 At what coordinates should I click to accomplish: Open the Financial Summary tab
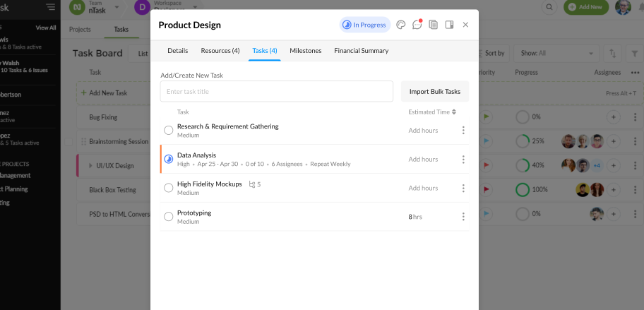coord(361,51)
